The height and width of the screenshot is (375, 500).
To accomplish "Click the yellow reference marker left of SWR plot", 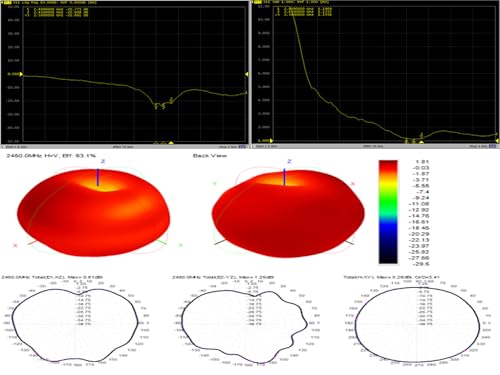I will pyautogui.click(x=271, y=141).
